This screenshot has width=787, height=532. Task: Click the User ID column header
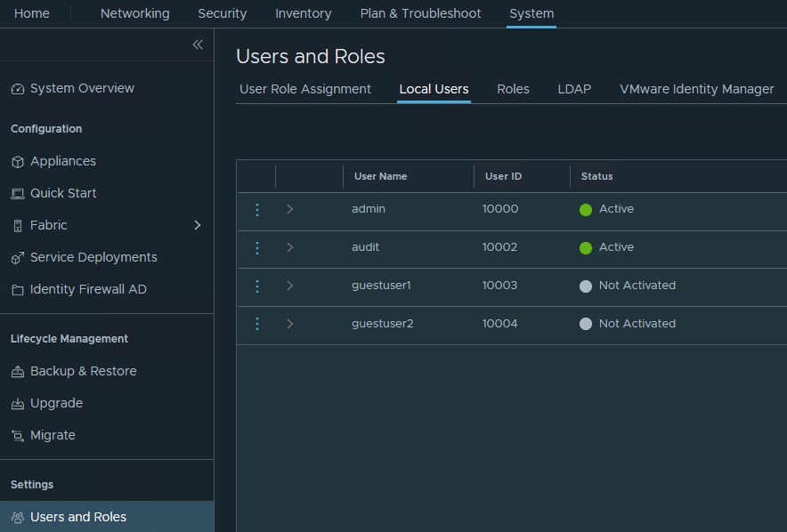(x=503, y=176)
